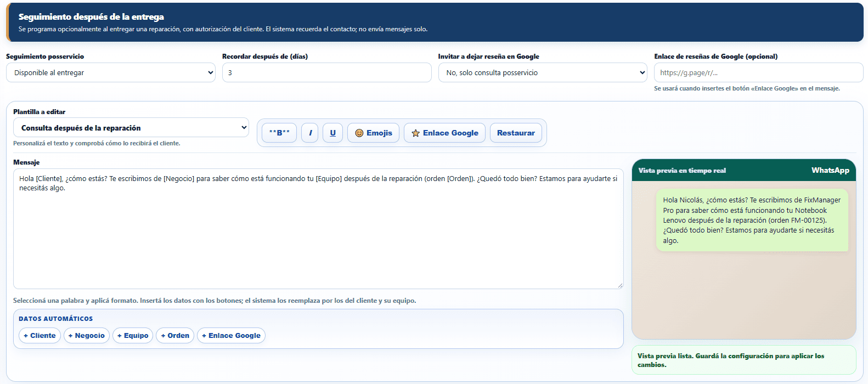Restore the default template with Restaurar
Screen dimensions: 868x384
coord(516,133)
